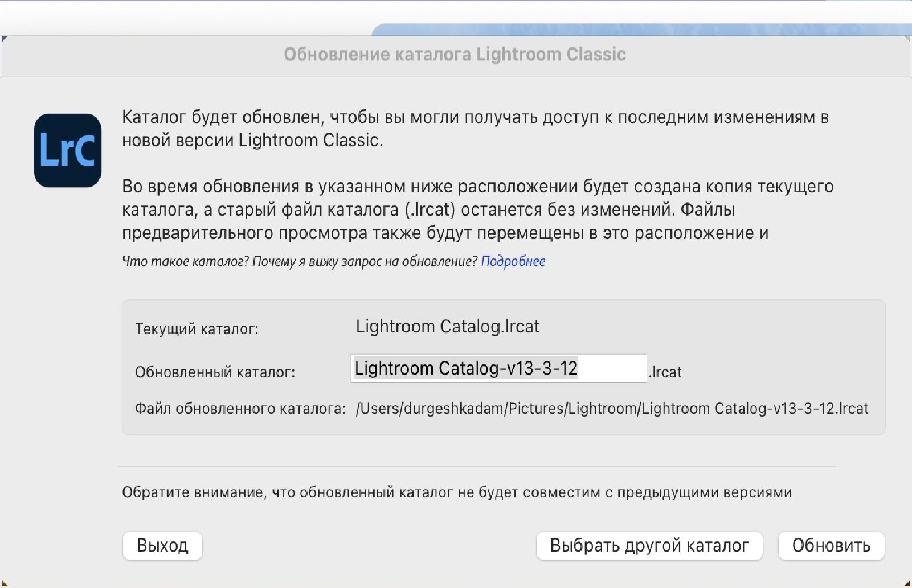Click the updated catalog file path
The image size is (912, 588).
(612, 409)
